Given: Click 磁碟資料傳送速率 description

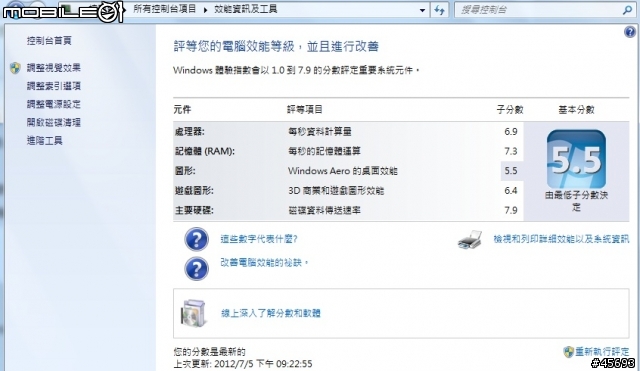Looking at the screenshot, I should click(324, 210).
